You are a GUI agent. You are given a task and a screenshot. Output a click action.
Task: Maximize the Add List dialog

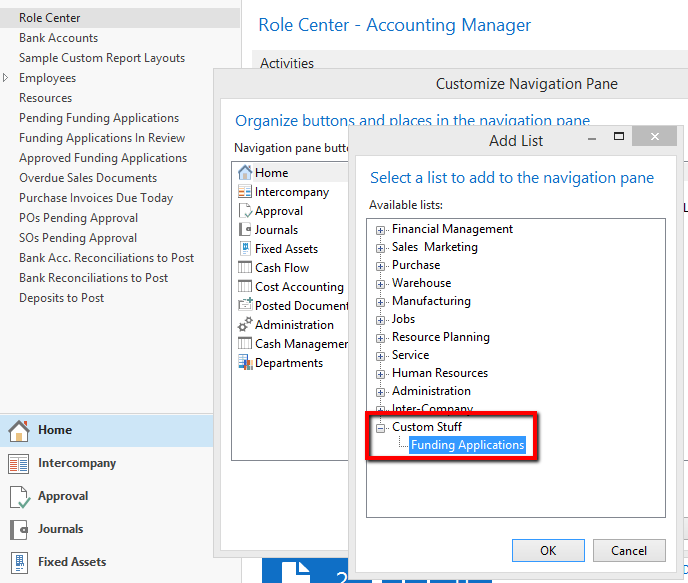[x=619, y=137]
